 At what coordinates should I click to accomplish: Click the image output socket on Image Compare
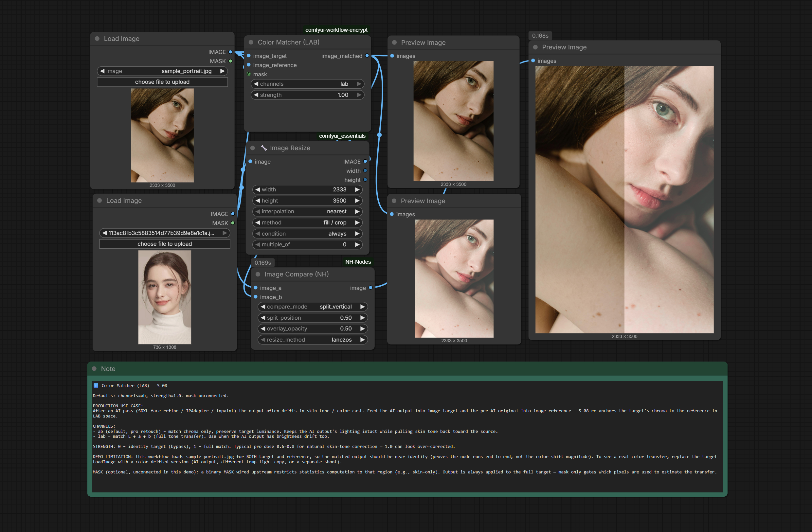[x=370, y=288]
